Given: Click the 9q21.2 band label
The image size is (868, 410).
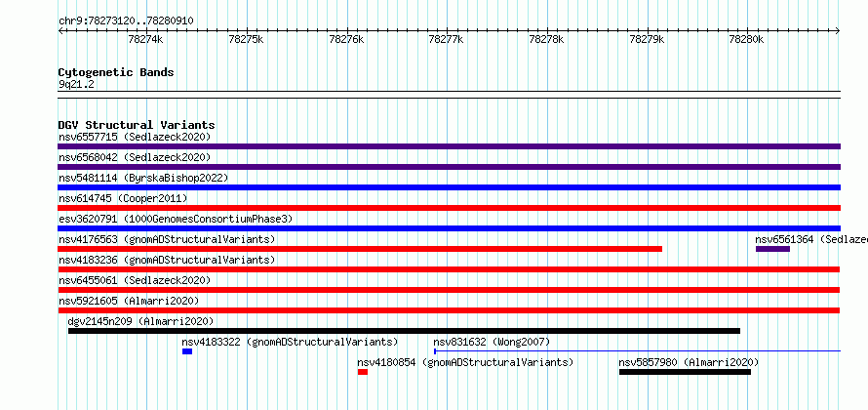Looking at the screenshot, I should coord(76,85).
